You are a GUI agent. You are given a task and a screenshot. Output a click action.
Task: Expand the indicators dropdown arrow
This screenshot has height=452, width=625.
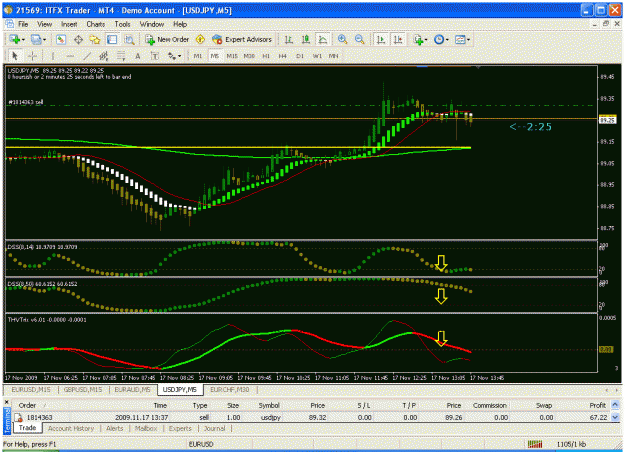point(426,40)
